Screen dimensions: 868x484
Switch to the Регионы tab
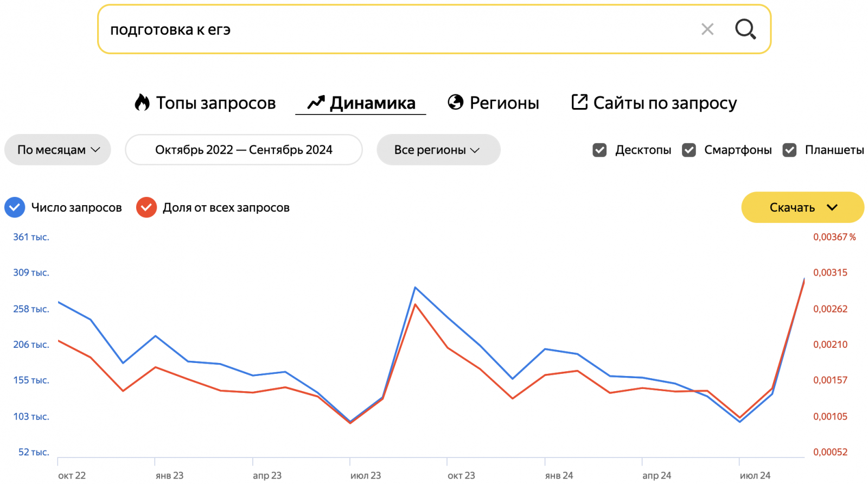tap(504, 103)
